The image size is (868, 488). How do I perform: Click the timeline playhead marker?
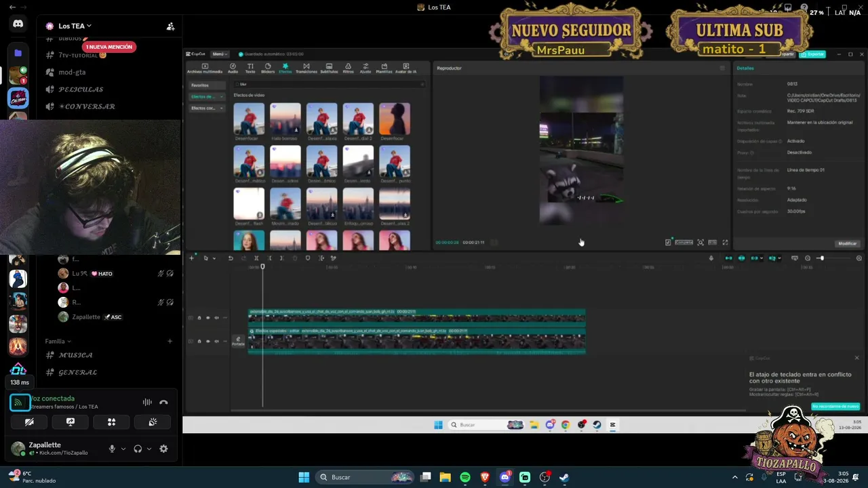(x=262, y=266)
